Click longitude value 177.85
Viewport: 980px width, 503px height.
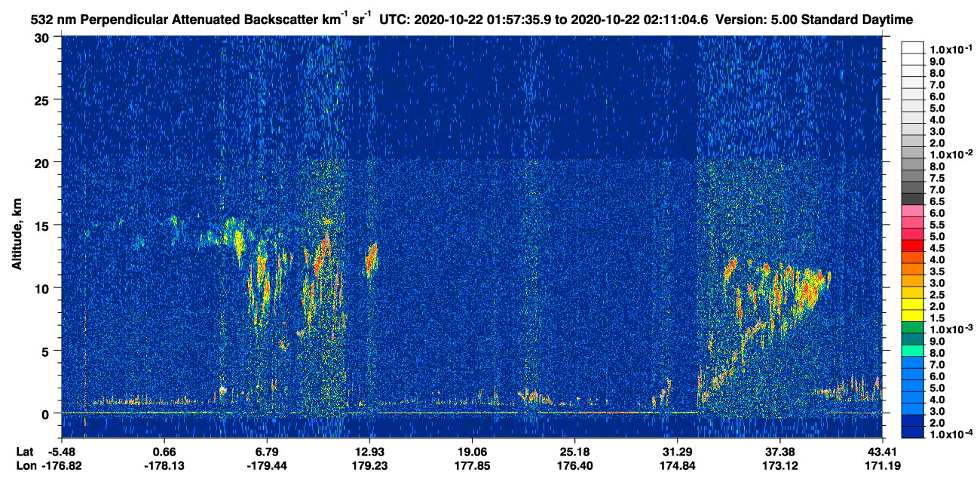472,465
